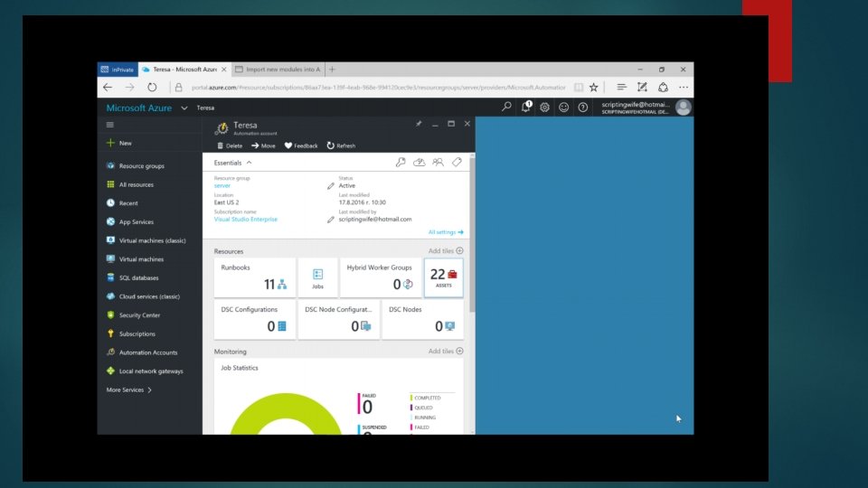
Task: Expand the dropdown beside Microsoft Azure
Action: pos(184,108)
